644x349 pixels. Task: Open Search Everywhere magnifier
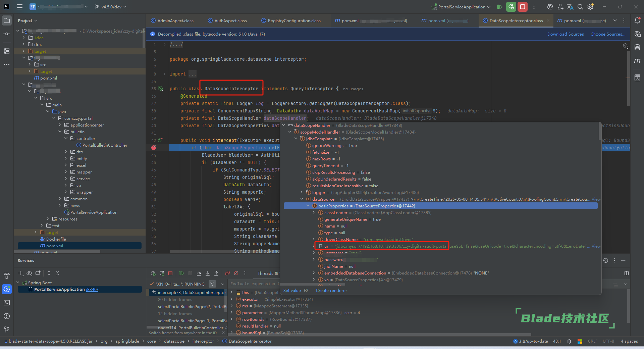click(580, 7)
